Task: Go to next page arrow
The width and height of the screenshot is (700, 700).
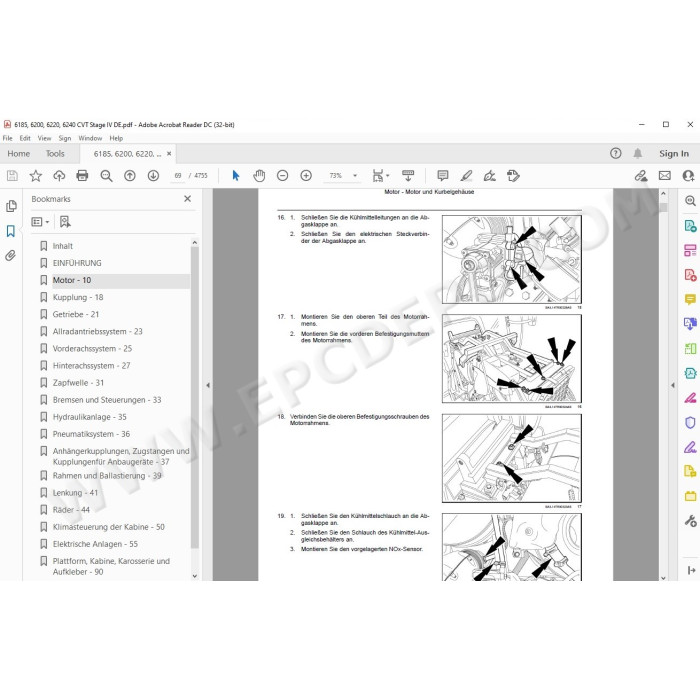Action: pyautogui.click(x=153, y=176)
